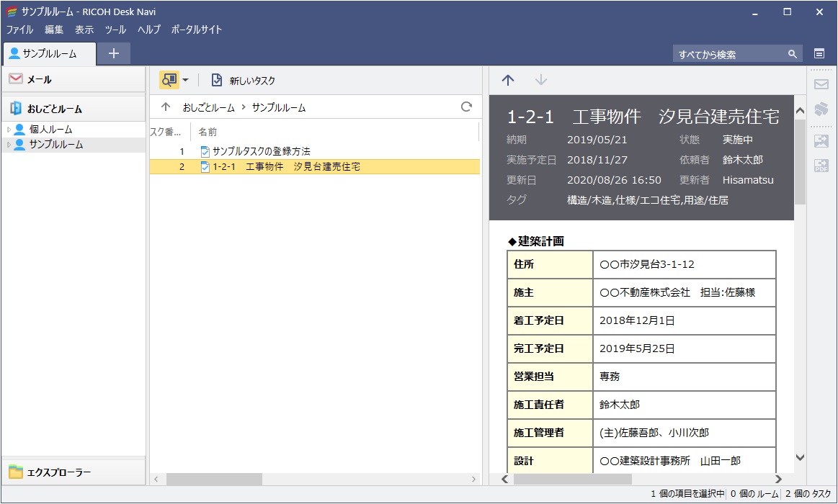Screen dimensions: 838x504
Task: Expand the サンプルルーム tree node
Action: coord(9,145)
